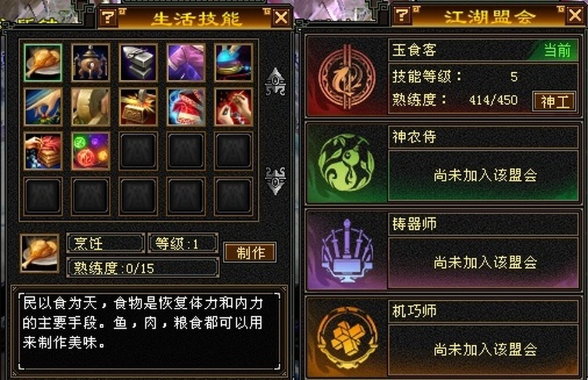Select the cooking roast chicken skill icon
The image size is (588, 380).
tap(42, 63)
